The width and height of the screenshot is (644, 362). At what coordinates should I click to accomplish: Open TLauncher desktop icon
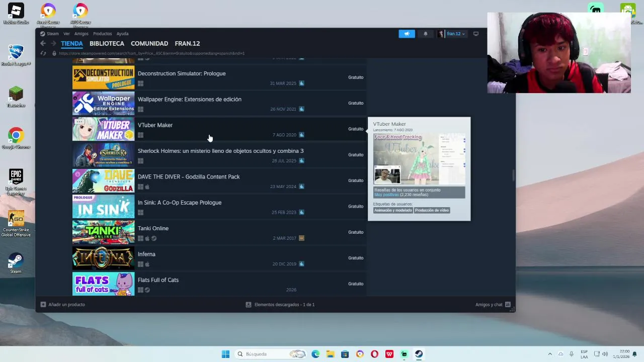click(x=16, y=97)
